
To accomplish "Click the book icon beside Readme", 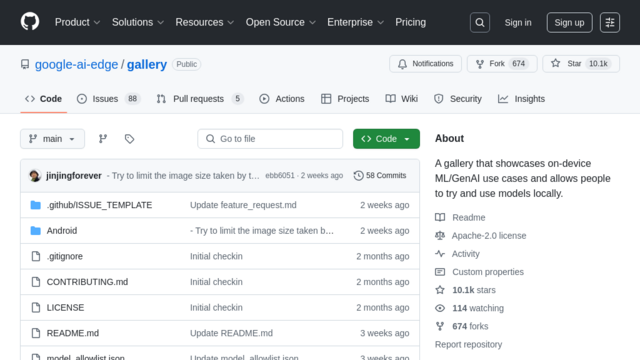I will pyautogui.click(x=440, y=217).
